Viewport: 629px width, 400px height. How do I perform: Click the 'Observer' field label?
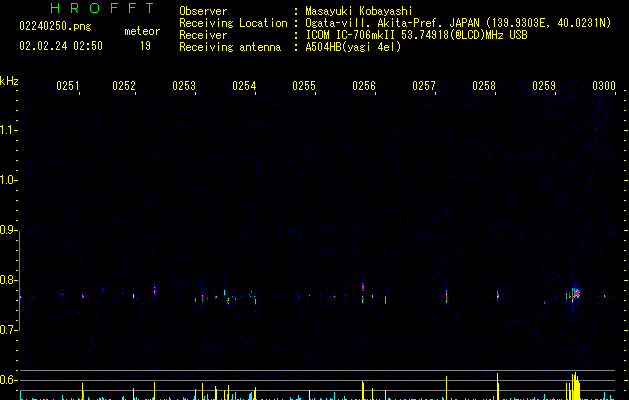click(x=203, y=11)
